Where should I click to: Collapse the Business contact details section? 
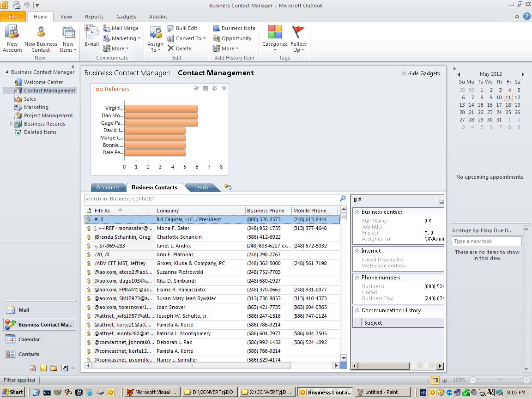tap(357, 212)
